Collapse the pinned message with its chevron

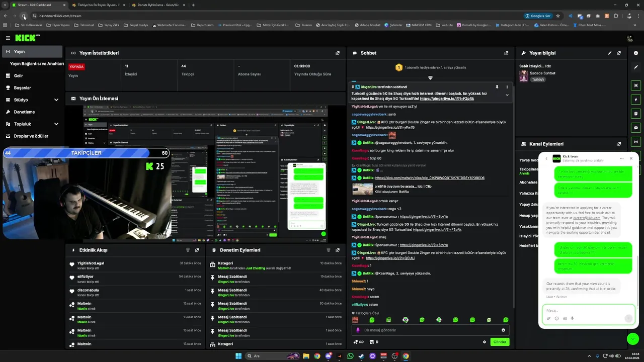[x=507, y=95]
